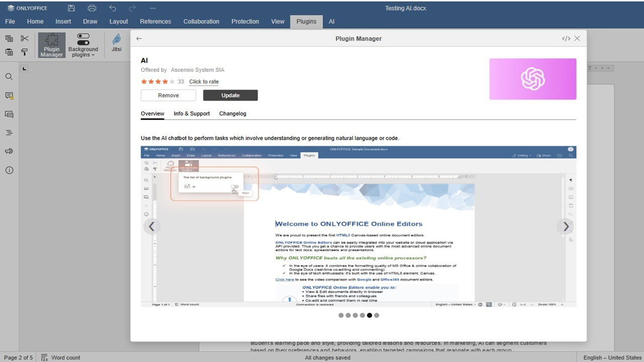
Task: Open the Navigation headings panel
Action: click(x=9, y=132)
